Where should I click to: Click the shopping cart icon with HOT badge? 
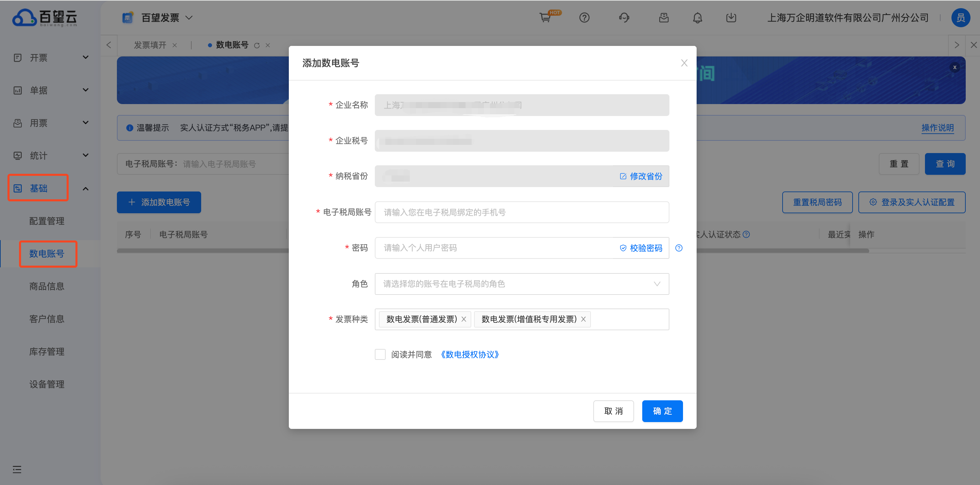coord(545,18)
